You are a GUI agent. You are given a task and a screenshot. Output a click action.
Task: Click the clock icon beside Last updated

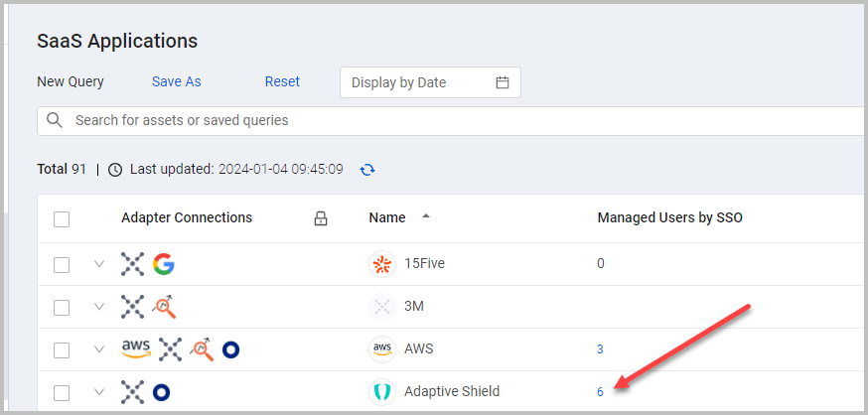115,170
